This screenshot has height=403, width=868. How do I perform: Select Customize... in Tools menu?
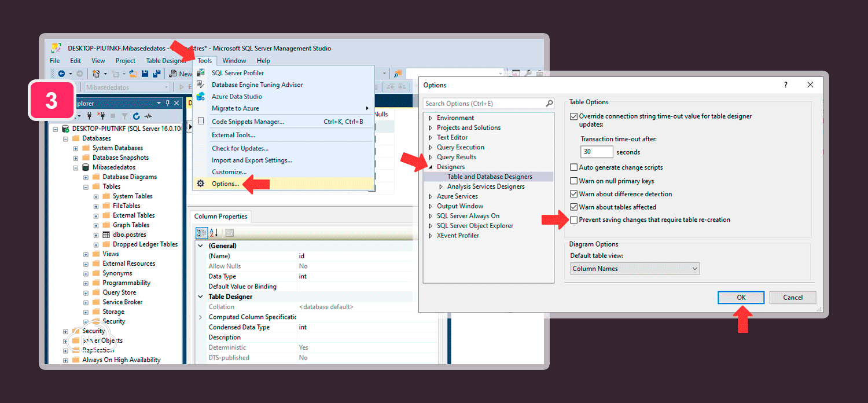point(284,172)
